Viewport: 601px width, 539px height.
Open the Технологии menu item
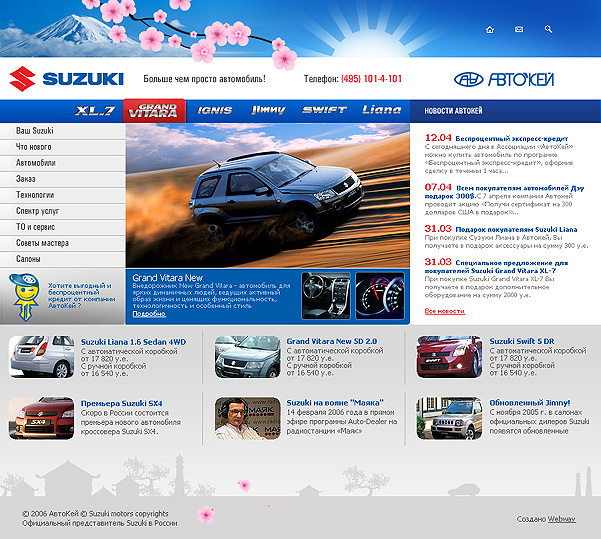coord(62,196)
